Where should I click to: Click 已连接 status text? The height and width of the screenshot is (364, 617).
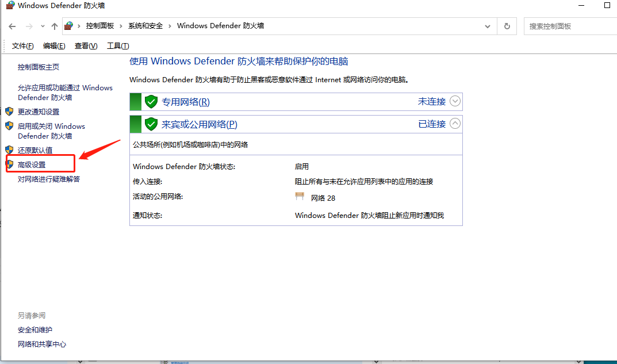coord(432,124)
